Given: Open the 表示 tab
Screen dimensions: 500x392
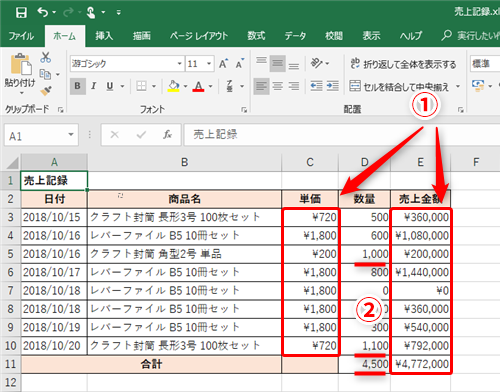Looking at the screenshot, I should point(371,36).
